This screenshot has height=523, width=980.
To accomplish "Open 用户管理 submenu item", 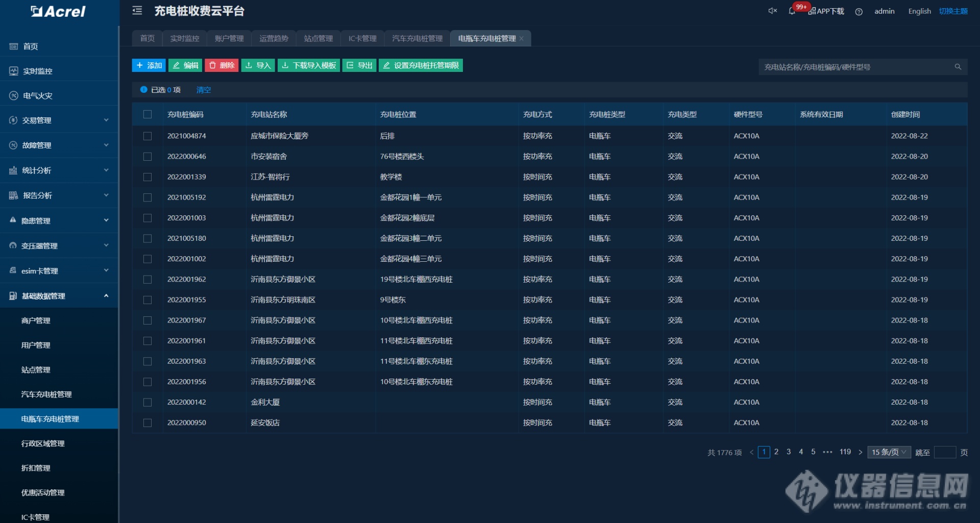I will coord(59,345).
